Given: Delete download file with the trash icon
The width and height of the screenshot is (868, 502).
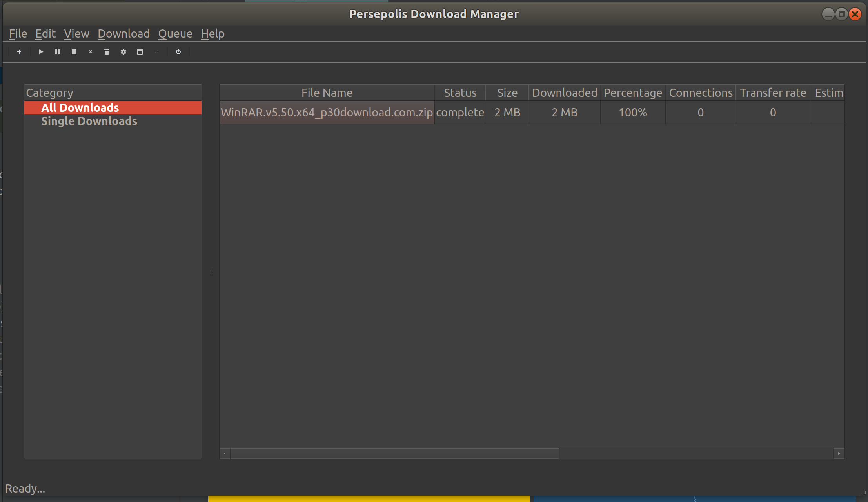Looking at the screenshot, I should click(107, 52).
